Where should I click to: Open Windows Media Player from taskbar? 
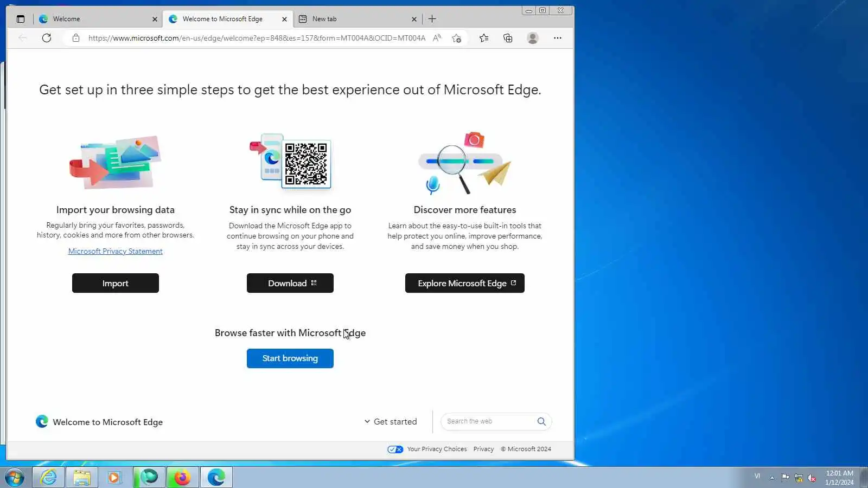coord(114,477)
